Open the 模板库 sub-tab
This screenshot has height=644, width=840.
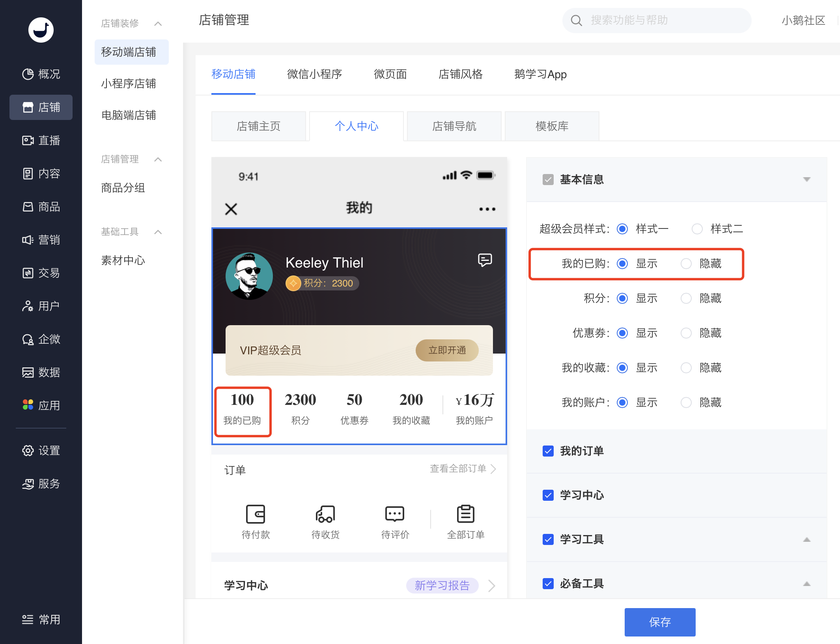pyautogui.click(x=552, y=126)
